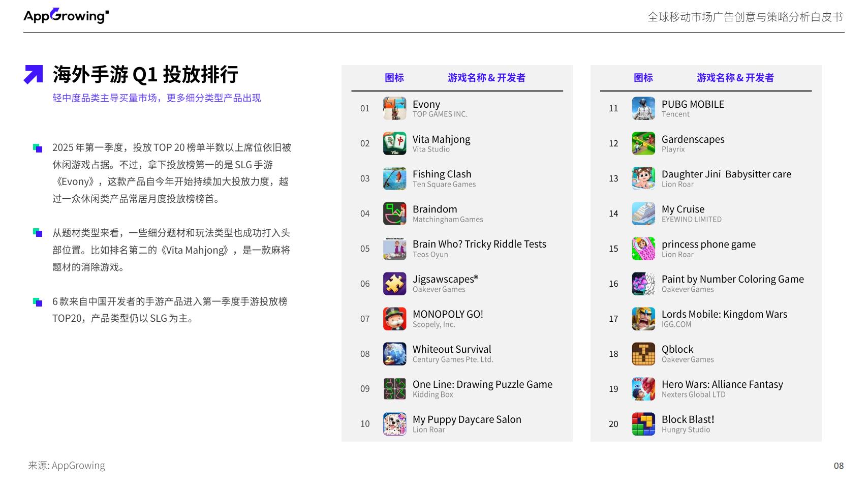Image resolution: width=868 pixels, height=488 pixels.
Task: Click the developer name 'EYEWIND LIMITED'
Action: [692, 220]
